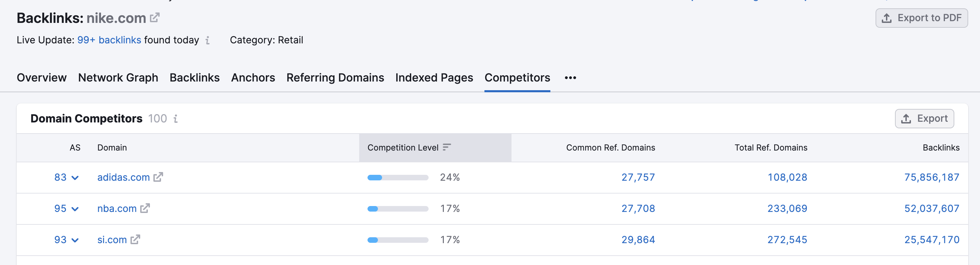
Task: Open nba.com external link icon
Action: pyautogui.click(x=145, y=208)
